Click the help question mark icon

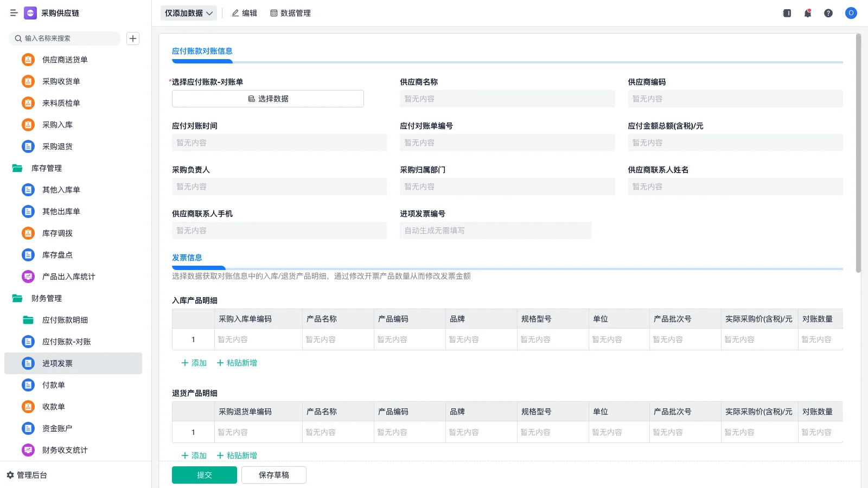(828, 13)
